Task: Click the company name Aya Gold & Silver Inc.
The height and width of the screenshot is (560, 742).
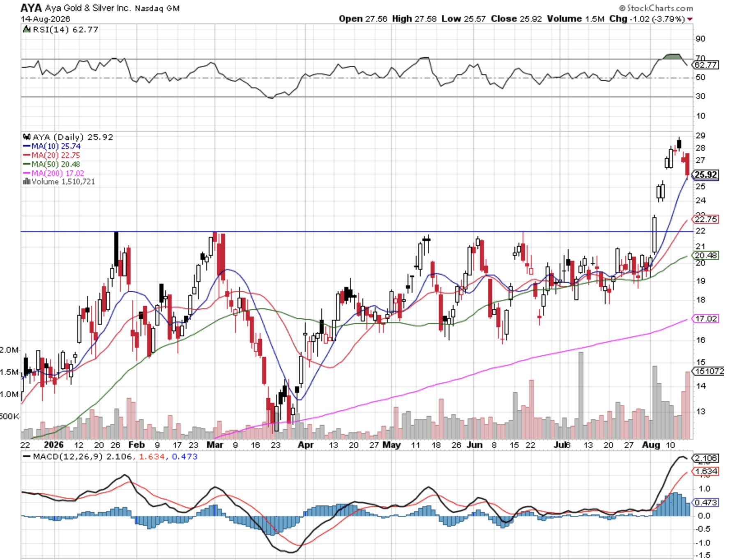Action: tap(88, 8)
